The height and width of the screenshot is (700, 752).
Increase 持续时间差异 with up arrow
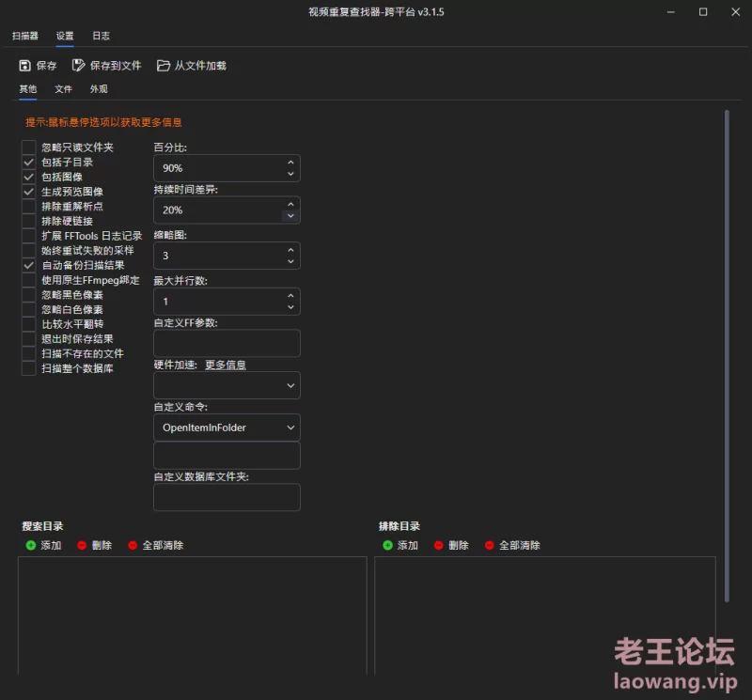click(x=290, y=204)
